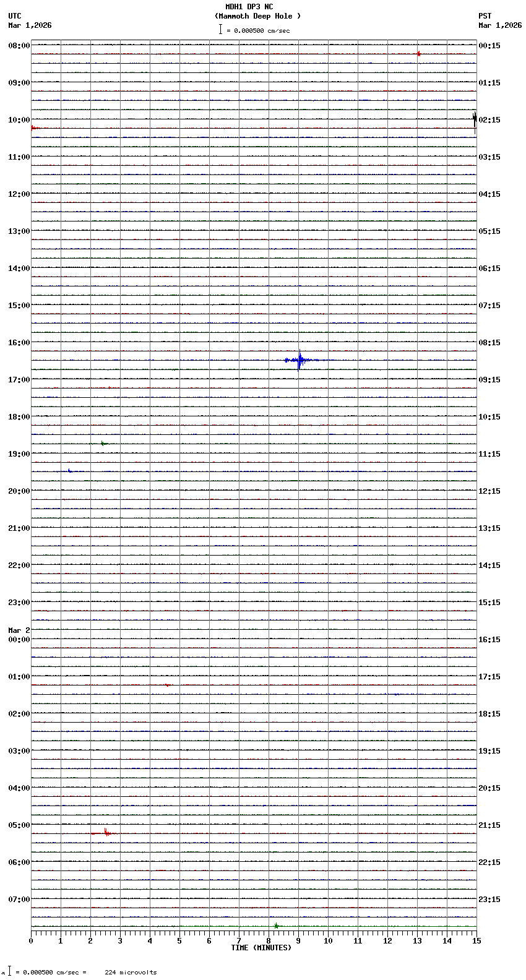
Task: Click the TIME (MINUTES) axis label
Action: click(261, 948)
